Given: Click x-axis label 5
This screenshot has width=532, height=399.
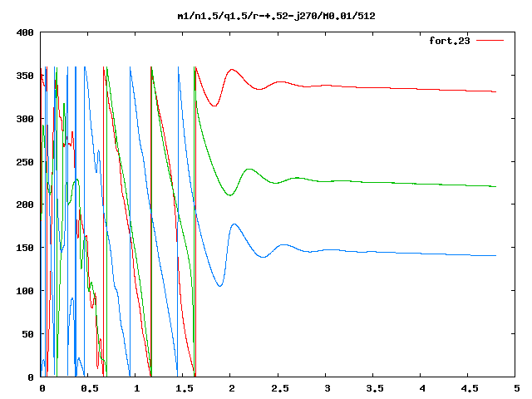Looking at the screenshot, I should [x=517, y=388].
